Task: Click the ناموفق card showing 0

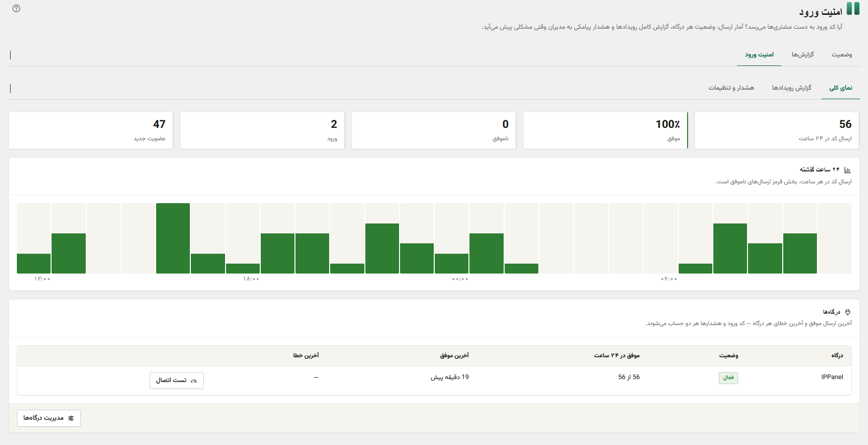Action: point(434,130)
